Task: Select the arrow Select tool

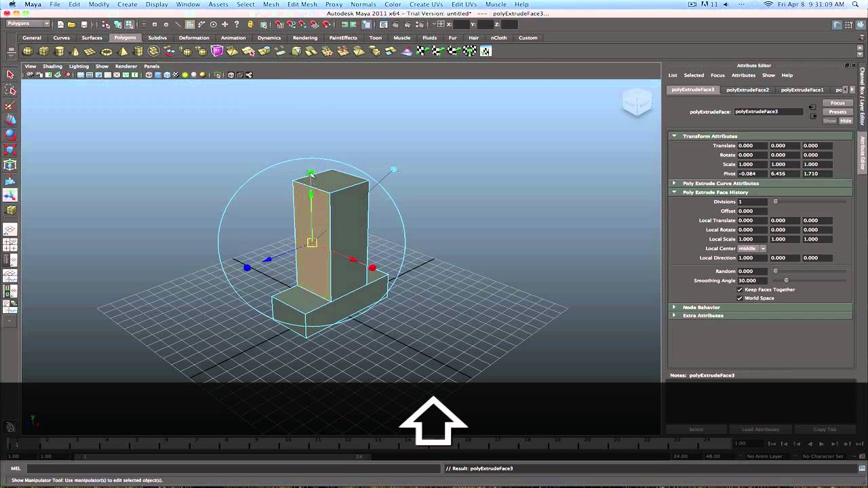Action: point(10,75)
